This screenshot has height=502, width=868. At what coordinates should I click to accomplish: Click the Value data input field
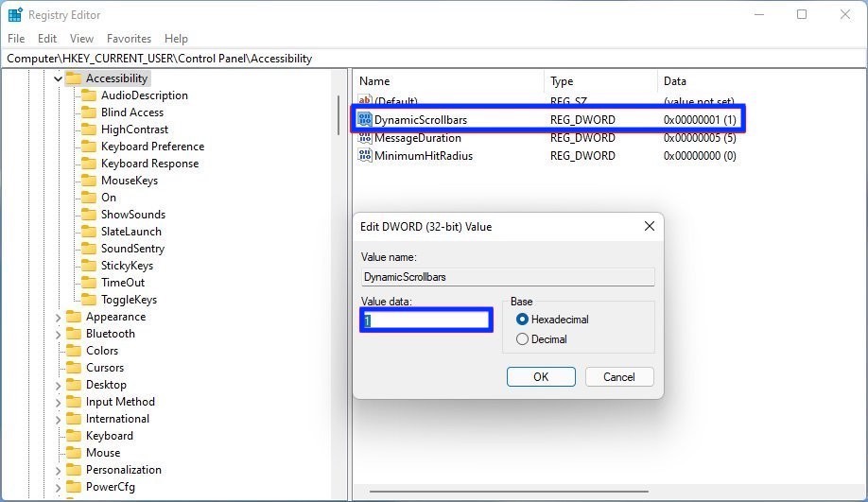tap(426, 320)
